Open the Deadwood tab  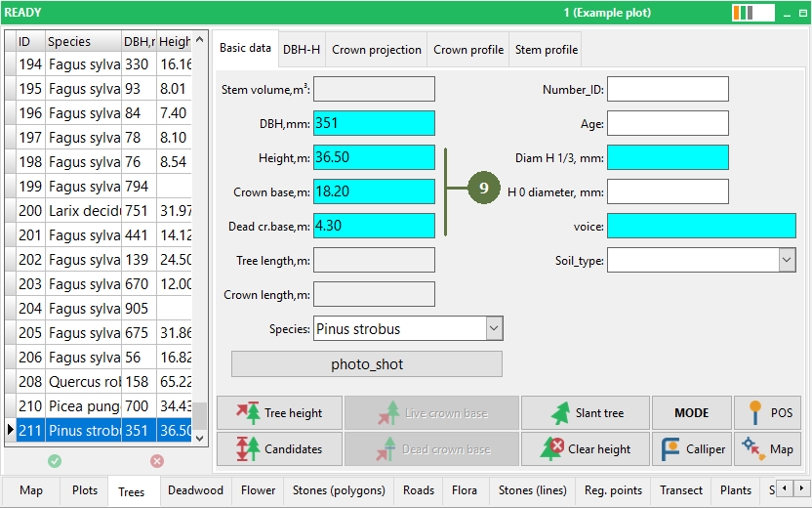pos(196,490)
